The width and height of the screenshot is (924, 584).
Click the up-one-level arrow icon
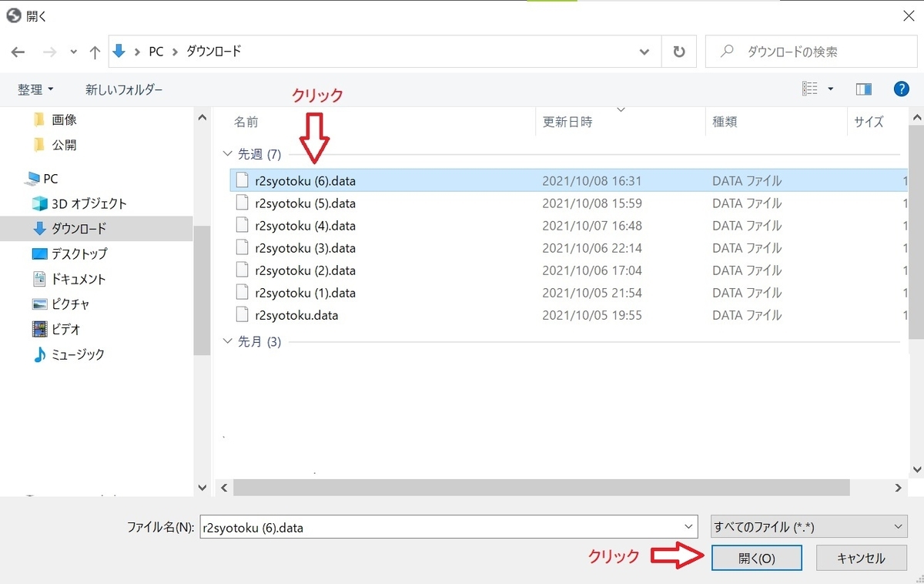point(94,52)
